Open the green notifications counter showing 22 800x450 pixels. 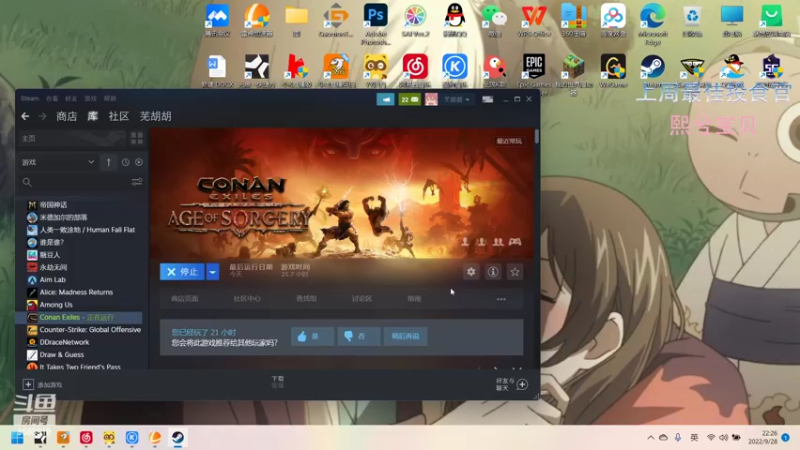tap(409, 99)
